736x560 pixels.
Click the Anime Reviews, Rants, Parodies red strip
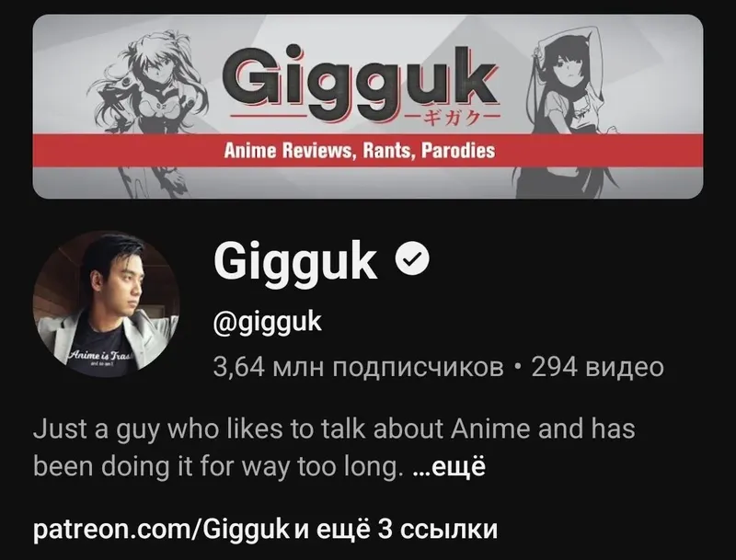coord(368,151)
